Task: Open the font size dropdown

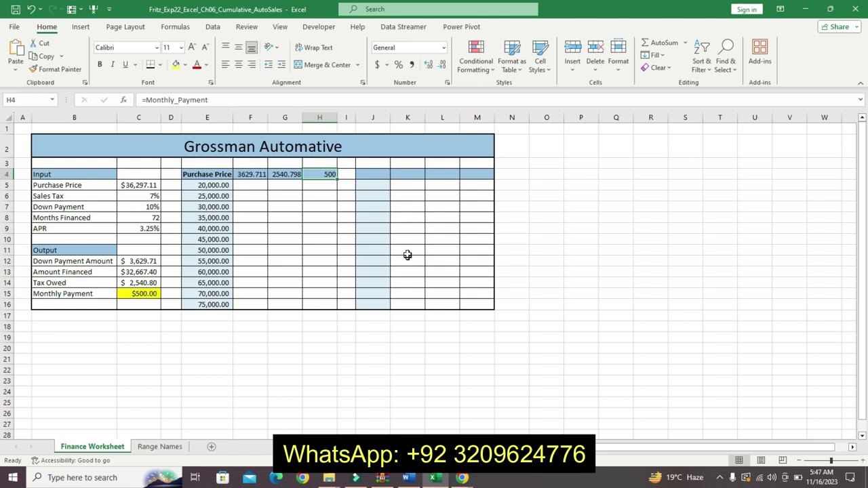Action: click(x=181, y=47)
